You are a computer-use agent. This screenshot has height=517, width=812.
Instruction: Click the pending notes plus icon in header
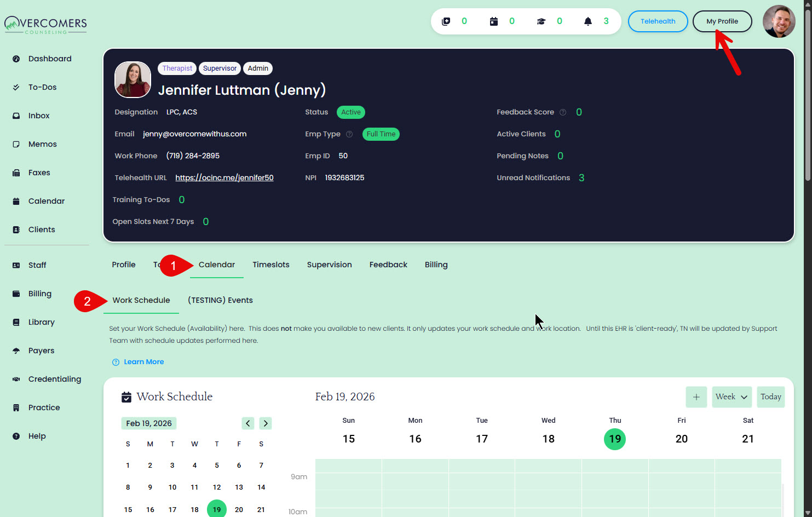tap(446, 21)
